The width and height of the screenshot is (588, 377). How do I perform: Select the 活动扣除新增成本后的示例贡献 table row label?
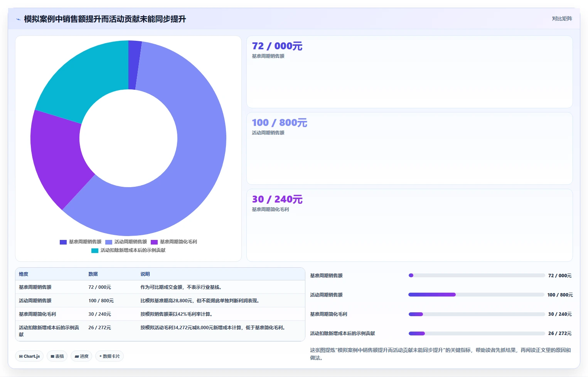coord(49,331)
